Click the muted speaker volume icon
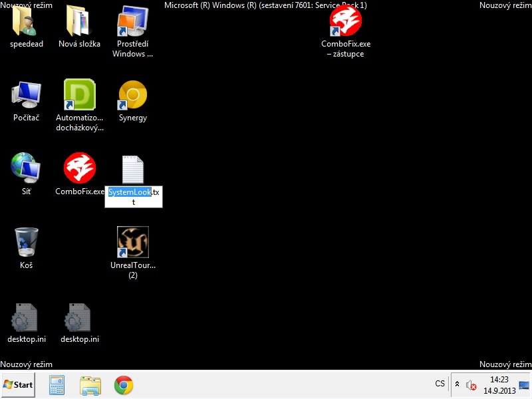This screenshot has width=532, height=399. tap(471, 385)
